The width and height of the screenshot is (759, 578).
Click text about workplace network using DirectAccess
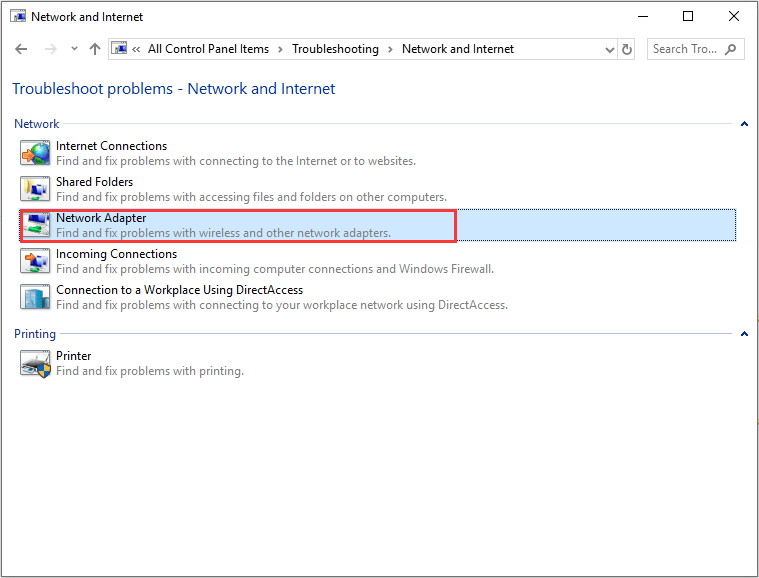[282, 305]
